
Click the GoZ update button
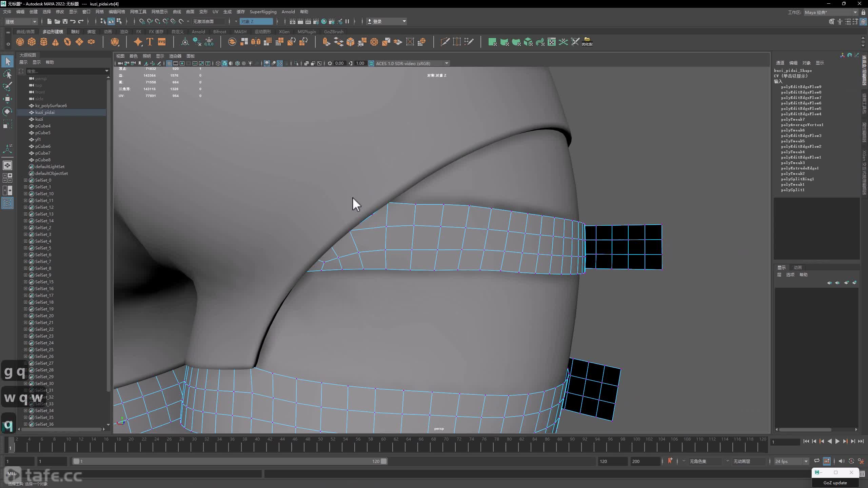click(x=835, y=483)
